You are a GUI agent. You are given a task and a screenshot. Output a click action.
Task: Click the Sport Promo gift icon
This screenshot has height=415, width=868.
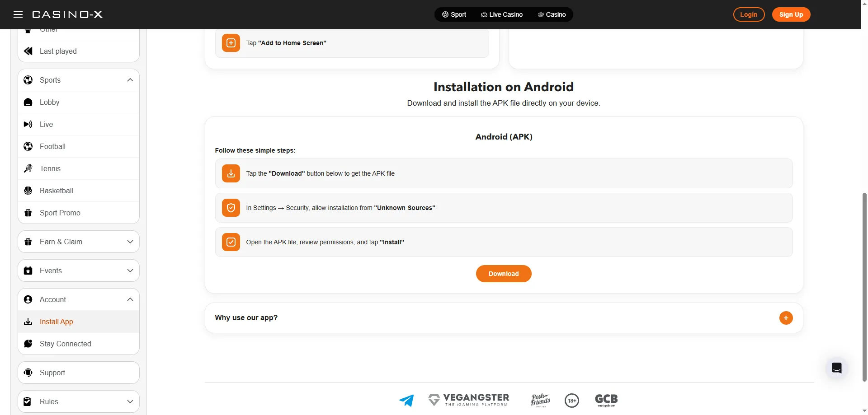[28, 213]
